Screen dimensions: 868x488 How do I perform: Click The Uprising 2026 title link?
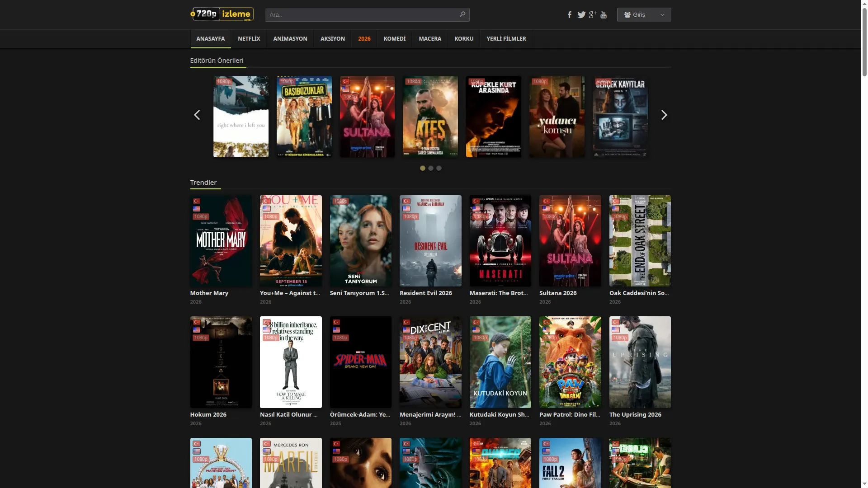pyautogui.click(x=635, y=415)
